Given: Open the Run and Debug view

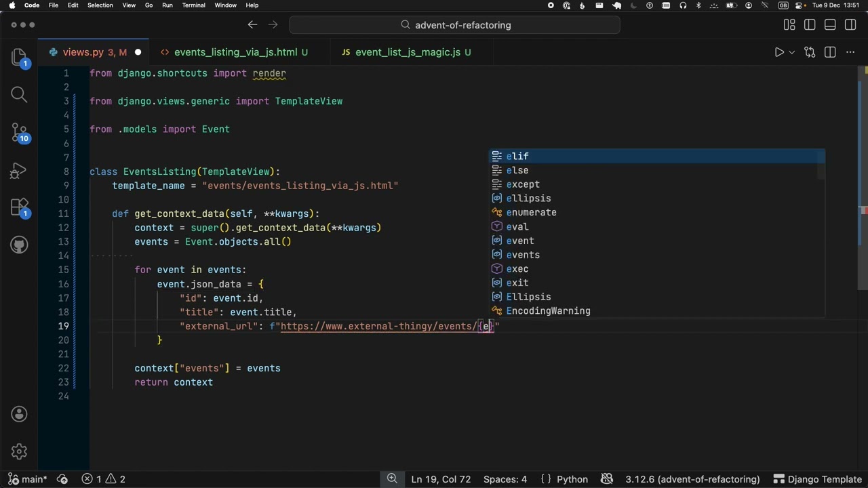Looking at the screenshot, I should 19,170.
